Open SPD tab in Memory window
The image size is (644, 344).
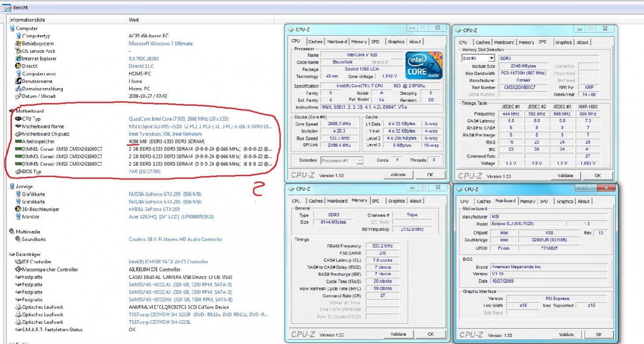[x=375, y=201]
